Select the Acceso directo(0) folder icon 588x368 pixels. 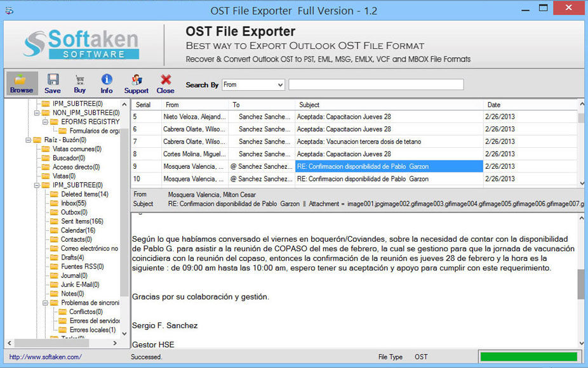click(46, 167)
